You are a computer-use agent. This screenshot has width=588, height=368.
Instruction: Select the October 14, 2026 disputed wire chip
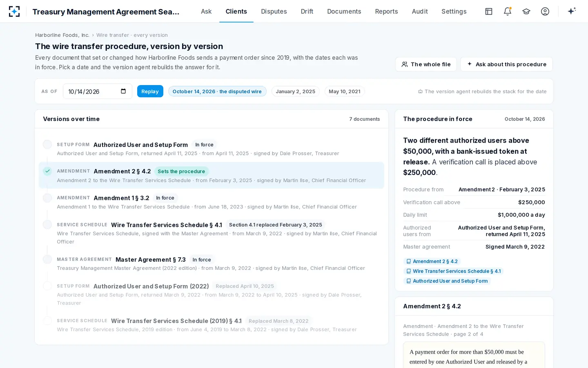tap(217, 91)
